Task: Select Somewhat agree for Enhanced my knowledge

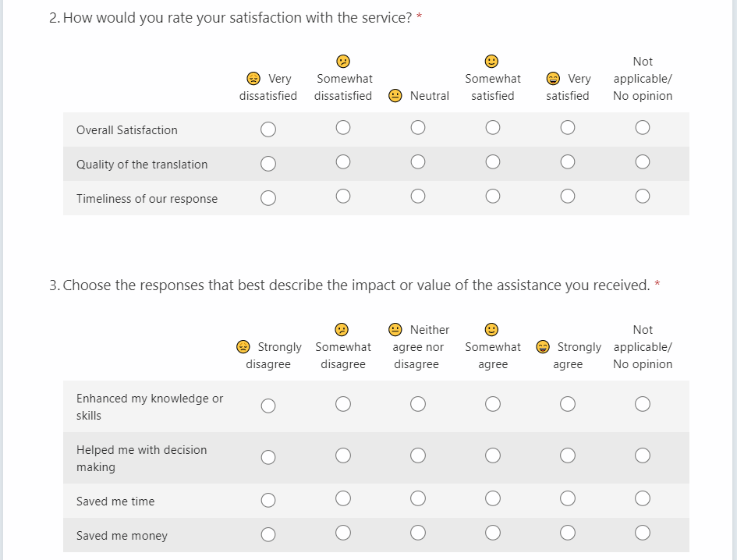Action: coord(493,404)
